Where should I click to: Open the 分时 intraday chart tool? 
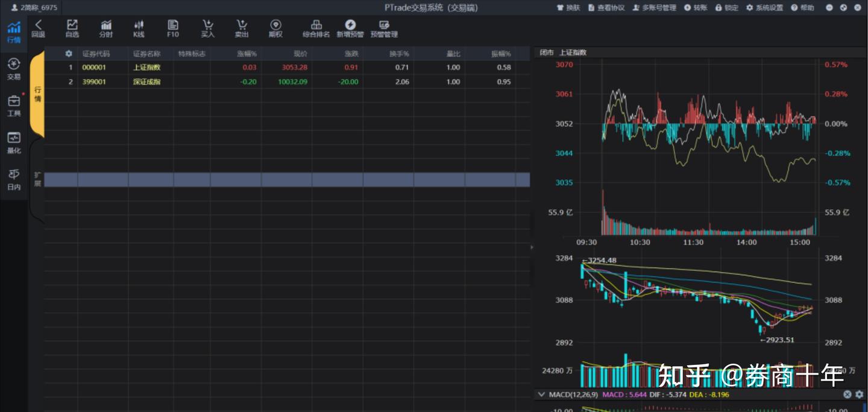pos(105,28)
